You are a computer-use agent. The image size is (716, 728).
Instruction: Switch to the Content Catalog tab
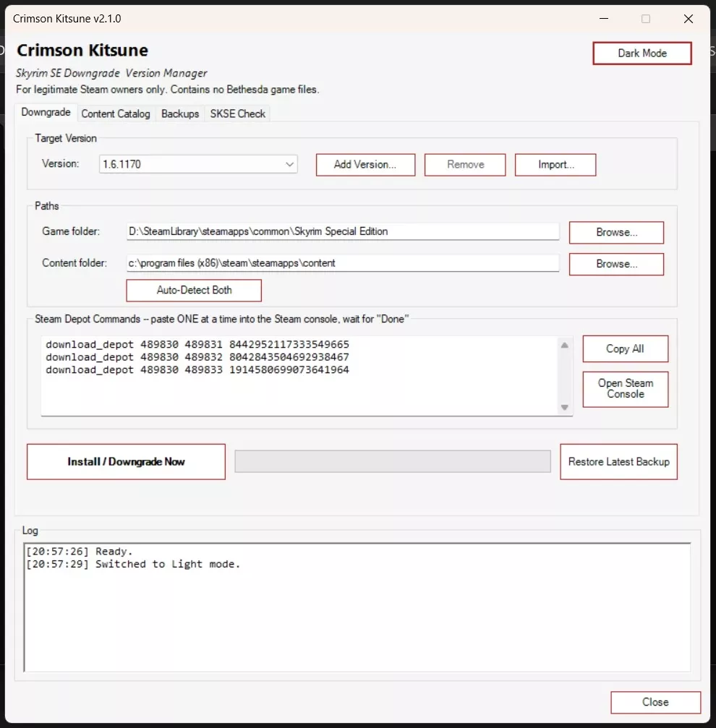tap(116, 114)
